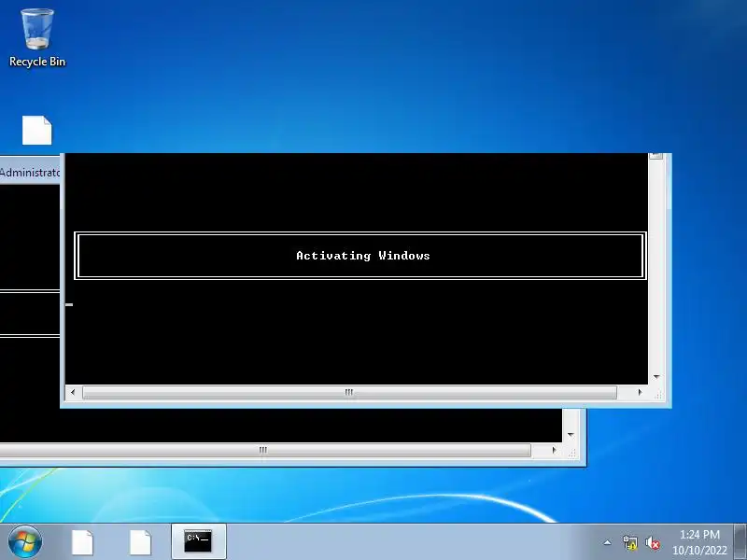Click down arrow of front window vertical scrollbar
Image resolution: width=747 pixels, height=560 pixels.
coord(656,377)
